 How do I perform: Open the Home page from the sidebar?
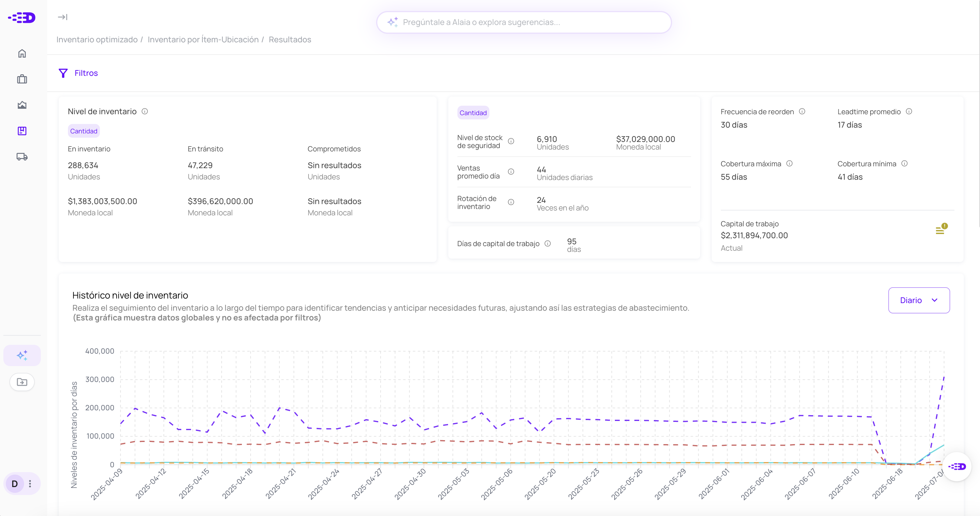(x=22, y=53)
